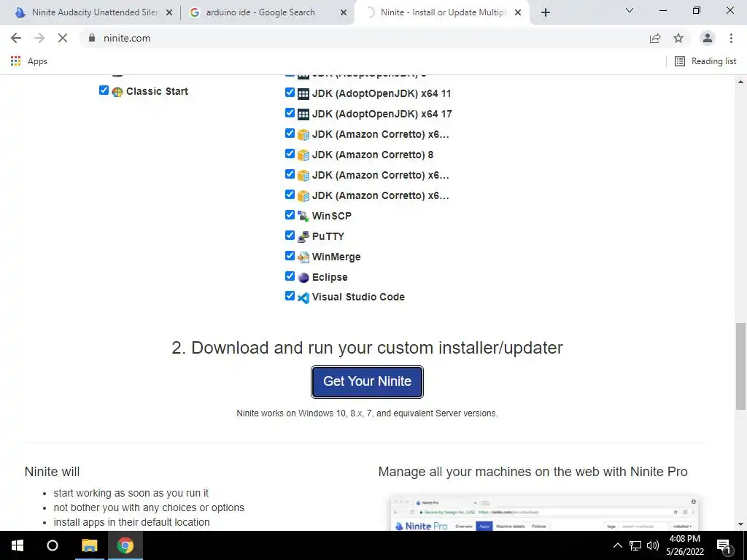747x560 pixels.
Task: Open the Chrome three-dot menu
Action: [731, 38]
